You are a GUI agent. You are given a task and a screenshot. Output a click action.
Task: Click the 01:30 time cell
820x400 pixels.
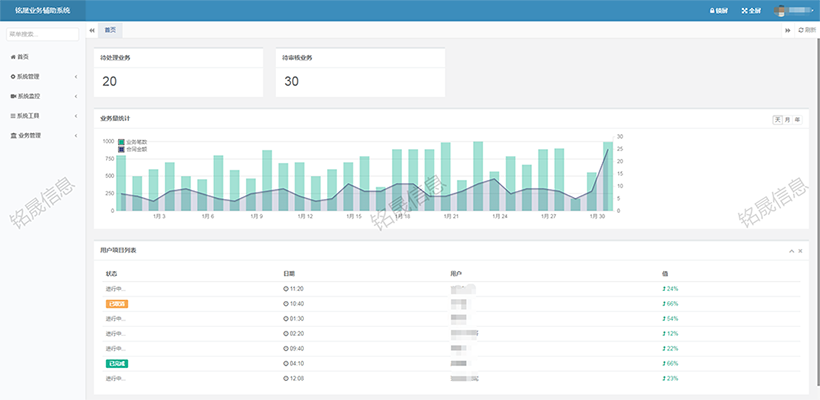click(x=293, y=318)
